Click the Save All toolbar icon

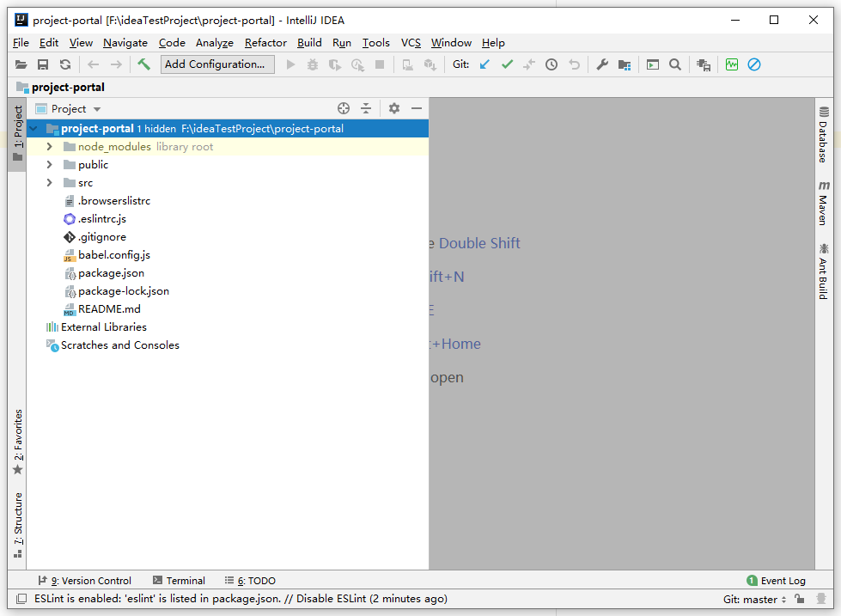pyautogui.click(x=43, y=65)
